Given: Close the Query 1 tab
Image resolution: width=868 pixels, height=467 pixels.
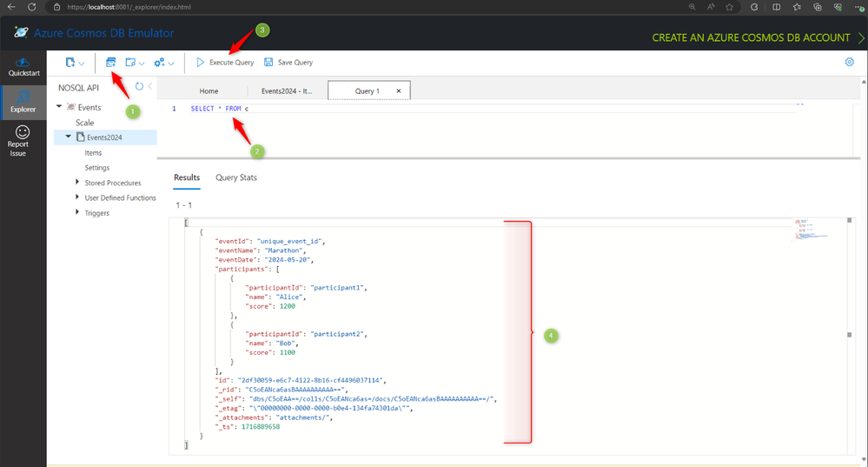Looking at the screenshot, I should 399,90.
